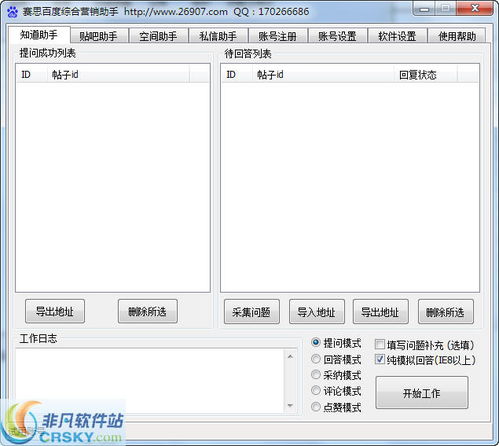The image size is (499, 446).
Task: Click inside the 工作日志 text area
Action: (x=150, y=381)
